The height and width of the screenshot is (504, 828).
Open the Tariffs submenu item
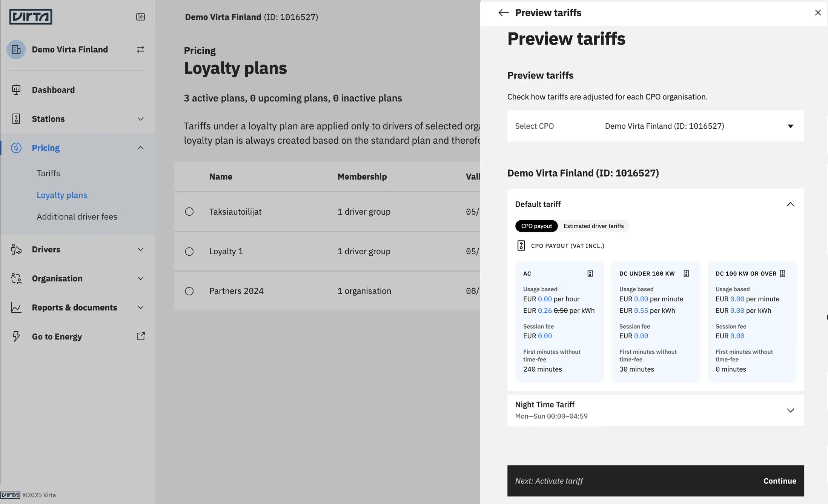point(48,173)
